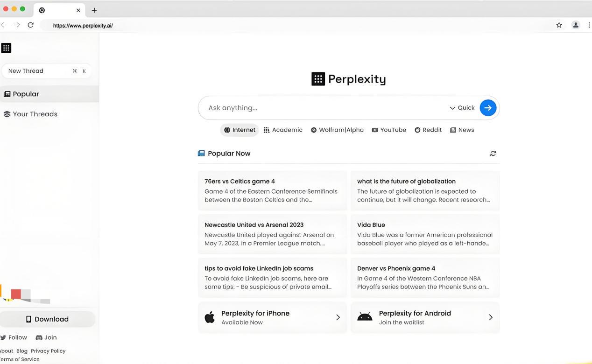Screen dimensions: 592x364
Task: Refresh the Popular Now list
Action: click(x=493, y=154)
